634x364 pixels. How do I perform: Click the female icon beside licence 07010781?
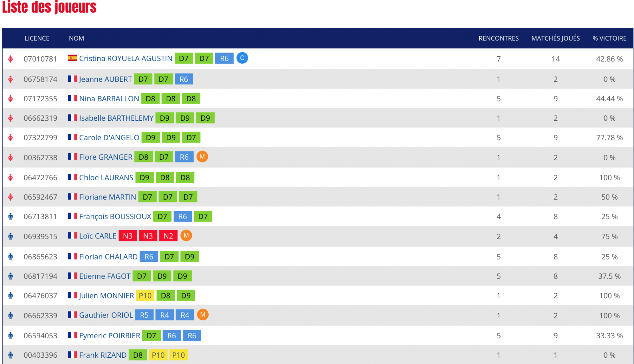(11, 59)
